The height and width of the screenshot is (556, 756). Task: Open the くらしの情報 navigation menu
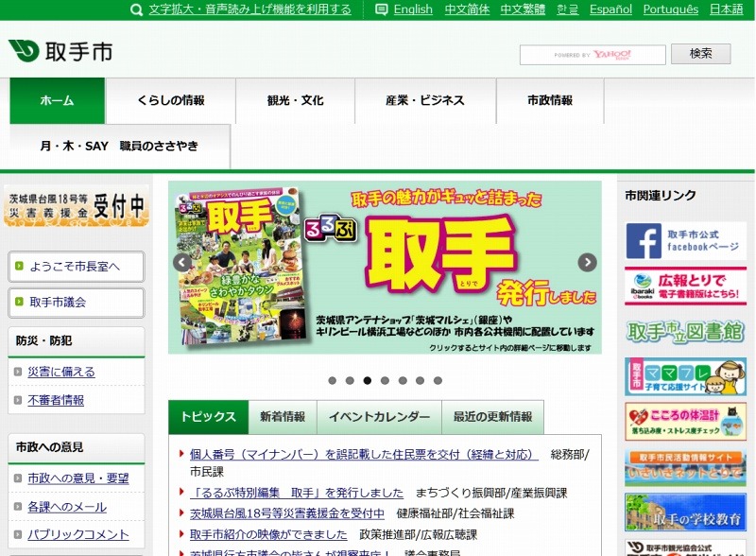point(170,101)
